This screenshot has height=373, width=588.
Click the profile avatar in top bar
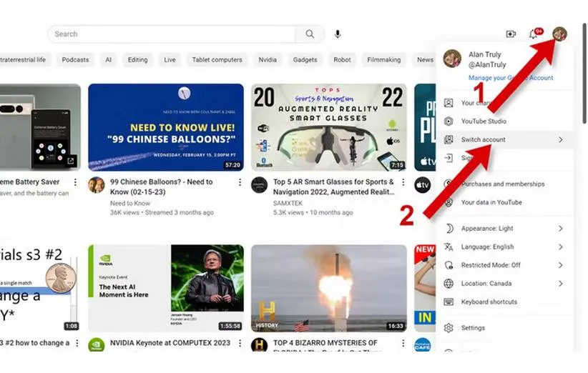(559, 34)
